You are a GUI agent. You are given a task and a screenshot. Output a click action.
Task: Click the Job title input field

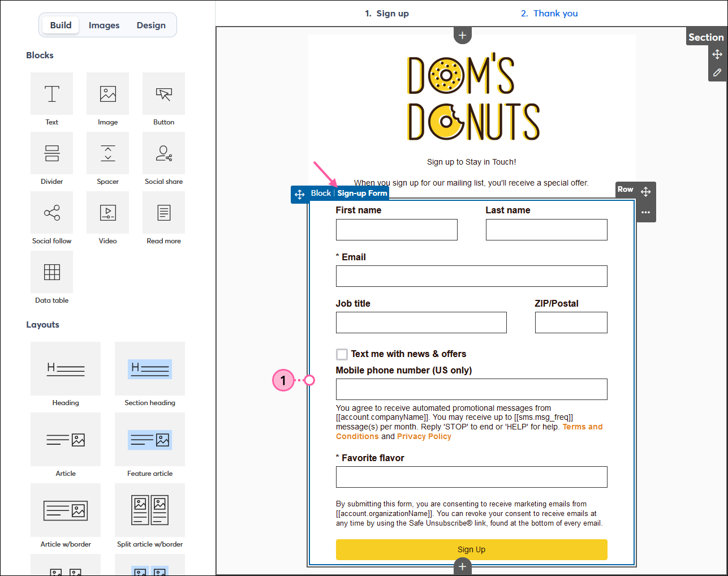point(421,323)
